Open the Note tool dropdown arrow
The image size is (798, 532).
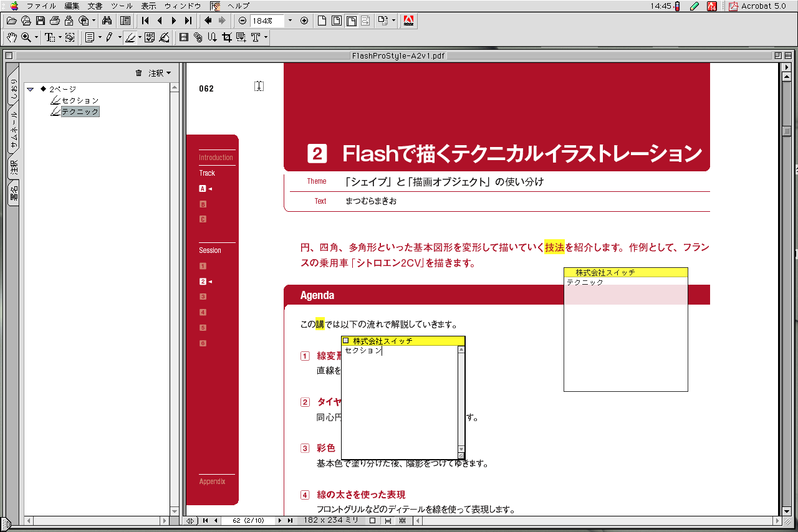coord(100,37)
